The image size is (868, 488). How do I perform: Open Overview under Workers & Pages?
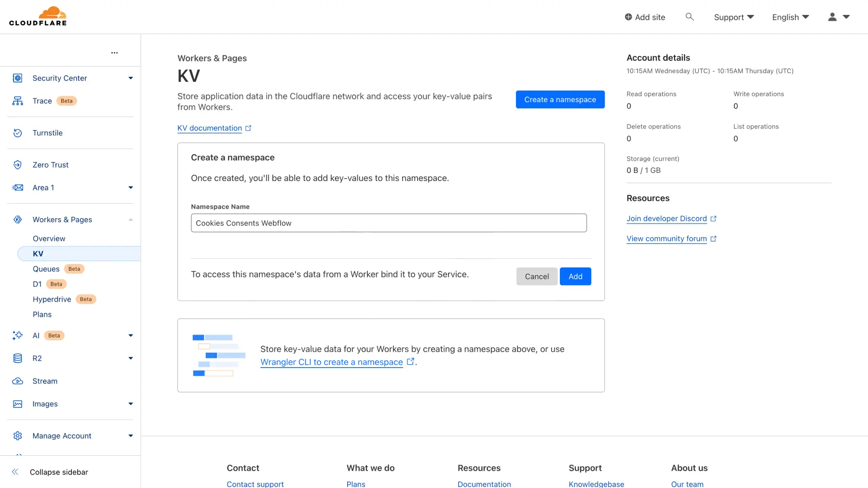[x=49, y=238]
